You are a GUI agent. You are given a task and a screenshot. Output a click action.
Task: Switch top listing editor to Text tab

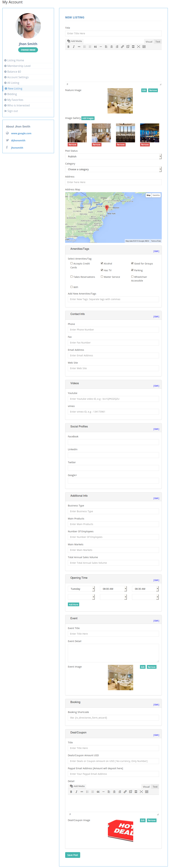(x=158, y=42)
